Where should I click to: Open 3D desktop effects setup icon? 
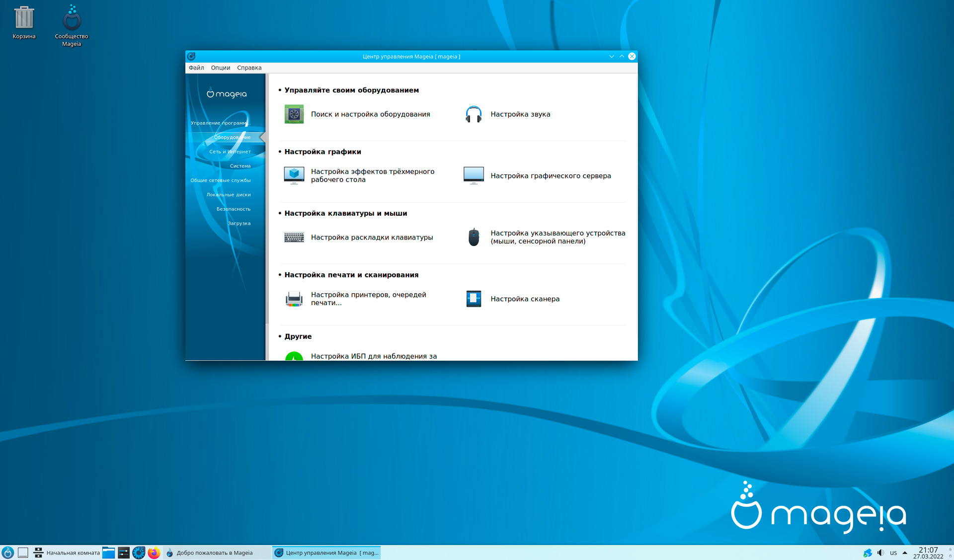pos(294,175)
